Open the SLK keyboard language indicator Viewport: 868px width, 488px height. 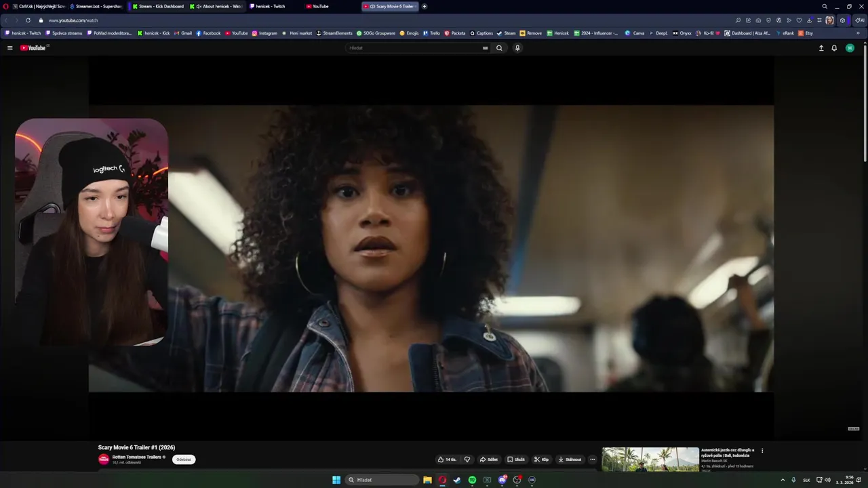(x=806, y=480)
